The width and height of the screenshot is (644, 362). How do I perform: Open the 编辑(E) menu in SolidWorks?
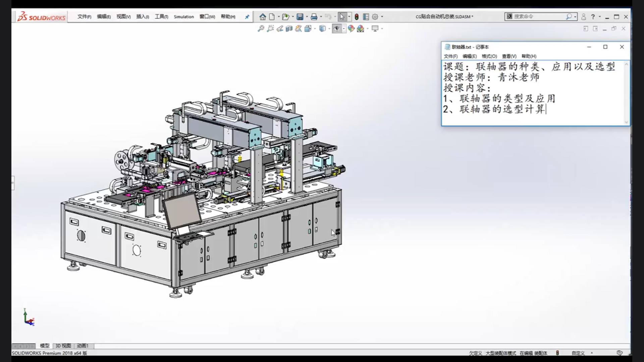[104, 16]
